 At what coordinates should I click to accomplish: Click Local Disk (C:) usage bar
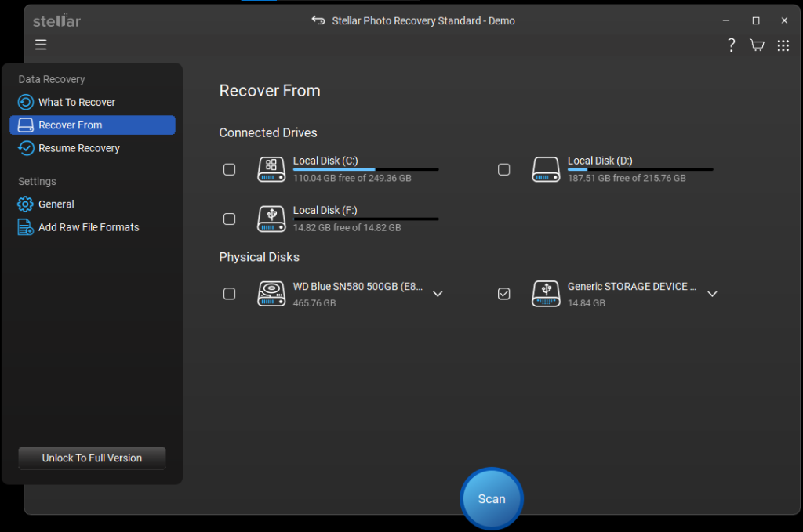click(x=365, y=169)
